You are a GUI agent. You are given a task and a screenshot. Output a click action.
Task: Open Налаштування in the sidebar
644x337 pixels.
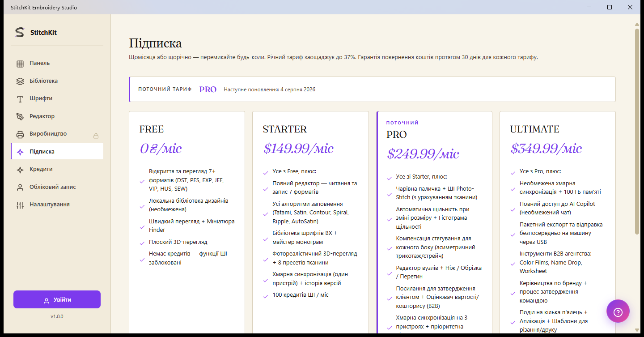point(57,205)
